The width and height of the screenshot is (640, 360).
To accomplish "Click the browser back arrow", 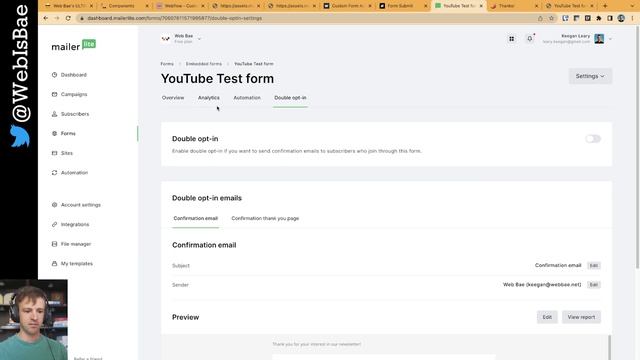I will [x=45, y=18].
